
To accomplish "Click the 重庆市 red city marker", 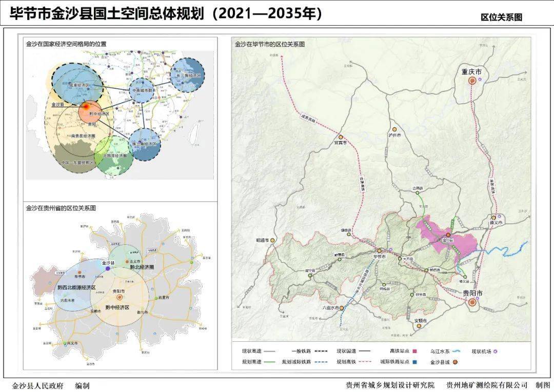I will tap(472, 81).
